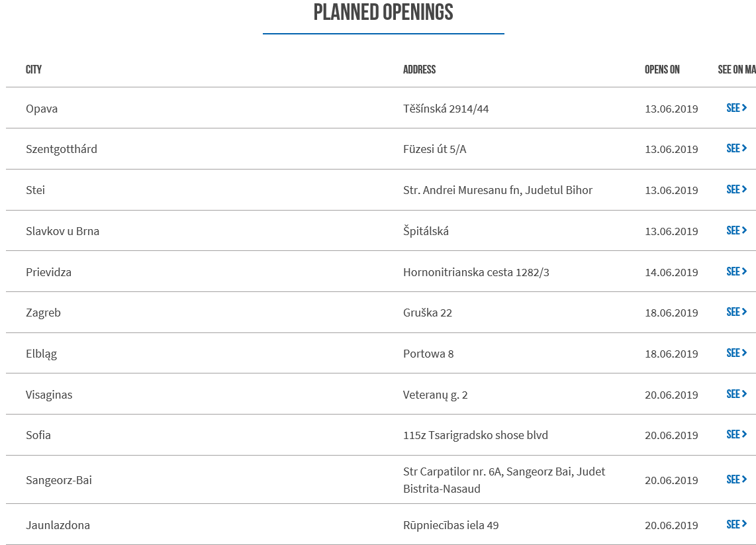Open SEE link for Visaginas
The height and width of the screenshot is (545, 756).
click(736, 394)
